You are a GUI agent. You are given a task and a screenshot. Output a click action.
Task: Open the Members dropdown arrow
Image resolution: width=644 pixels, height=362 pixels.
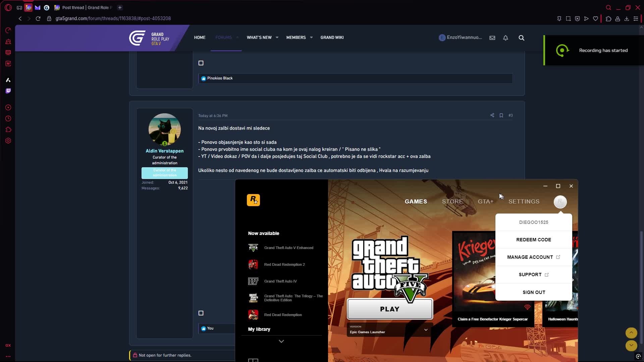click(x=311, y=38)
